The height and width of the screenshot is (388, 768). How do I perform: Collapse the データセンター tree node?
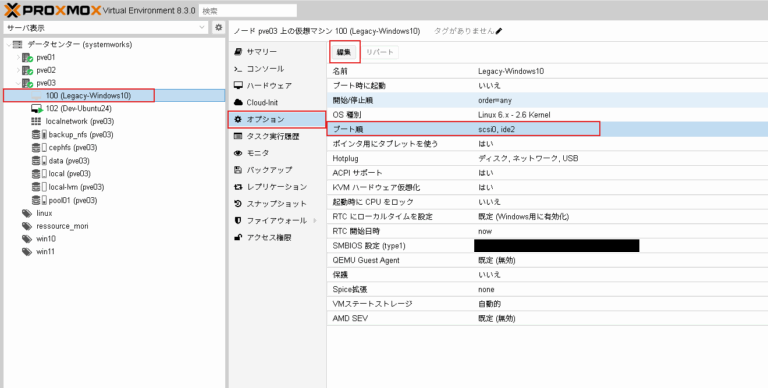coord(8,45)
